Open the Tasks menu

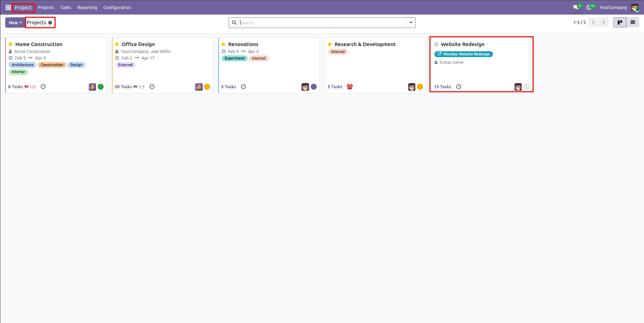tap(65, 7)
